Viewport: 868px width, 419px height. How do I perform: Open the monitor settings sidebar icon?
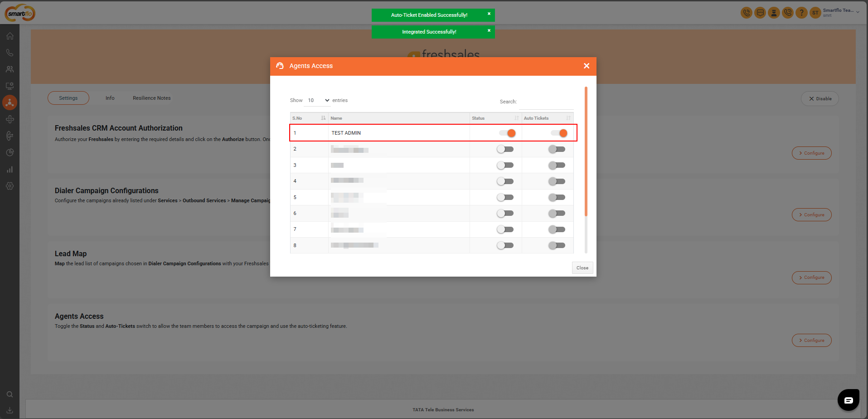(10, 86)
